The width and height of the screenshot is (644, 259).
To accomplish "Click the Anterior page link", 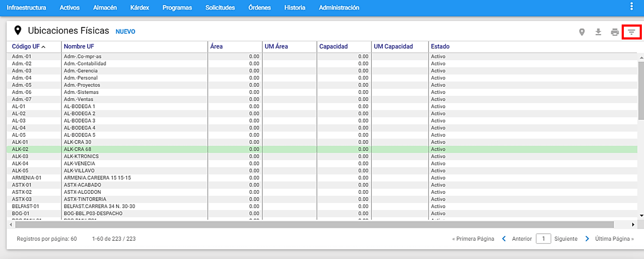I will tap(522, 239).
